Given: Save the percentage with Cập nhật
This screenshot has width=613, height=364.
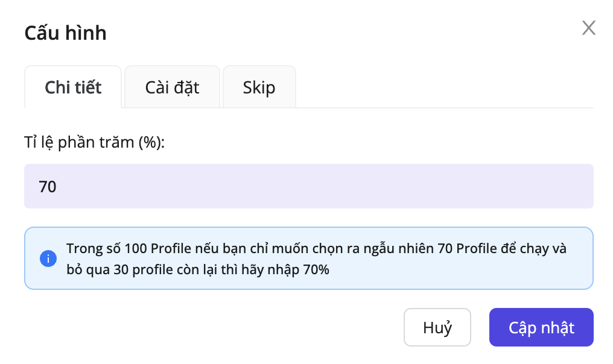Looking at the screenshot, I should coord(541,328).
